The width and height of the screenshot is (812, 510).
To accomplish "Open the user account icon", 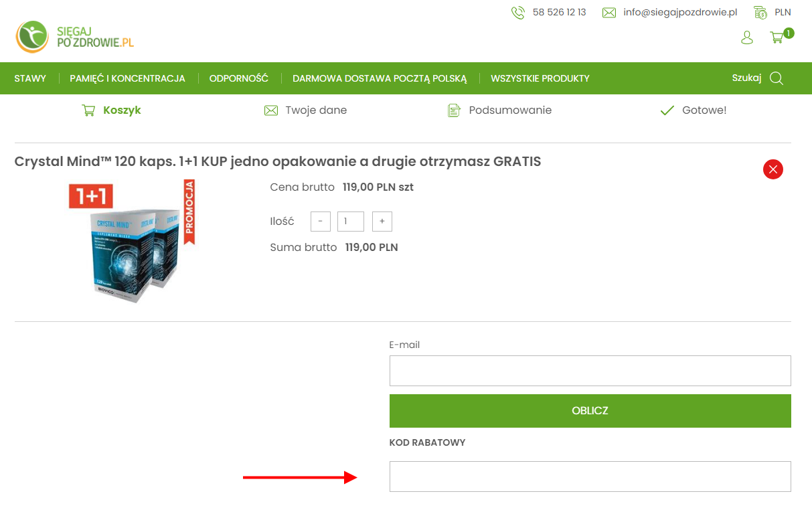I will tap(747, 37).
